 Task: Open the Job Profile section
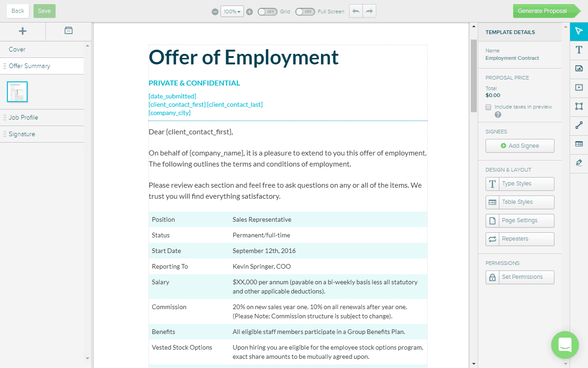(x=42, y=118)
